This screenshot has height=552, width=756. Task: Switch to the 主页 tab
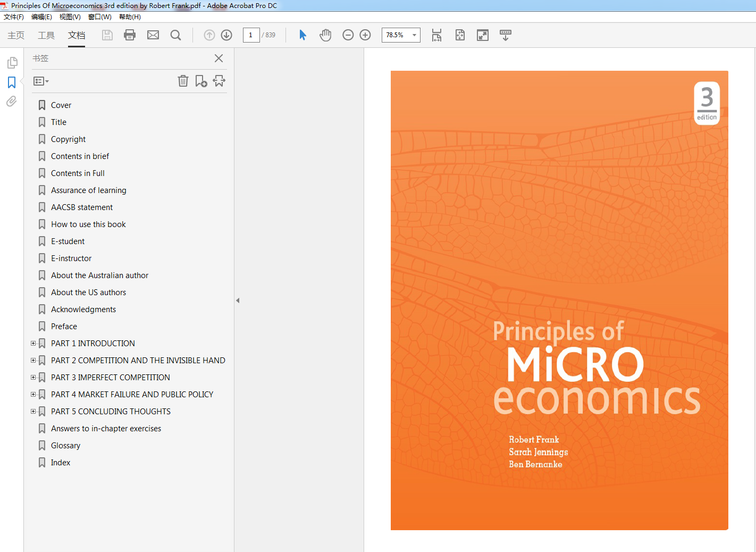[16, 35]
